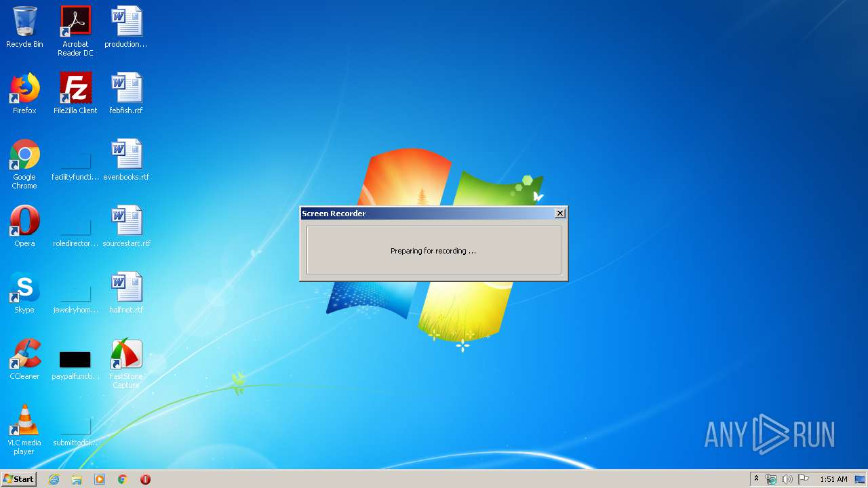The image size is (868, 488).
Task: Open the Recycle Bin desktop icon
Action: tap(24, 27)
